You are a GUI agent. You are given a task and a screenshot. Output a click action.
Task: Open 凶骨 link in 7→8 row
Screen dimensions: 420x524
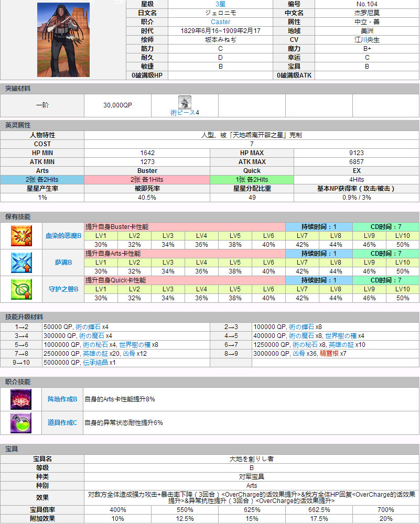tap(129, 354)
